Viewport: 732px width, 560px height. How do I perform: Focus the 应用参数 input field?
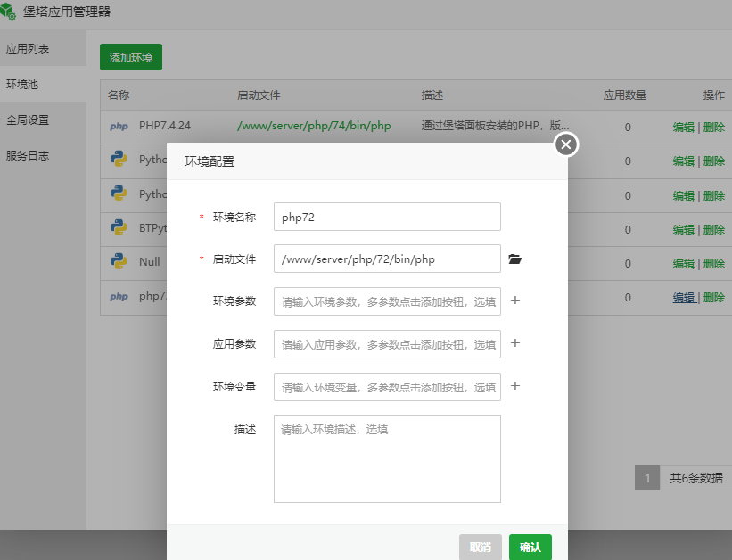pos(387,344)
